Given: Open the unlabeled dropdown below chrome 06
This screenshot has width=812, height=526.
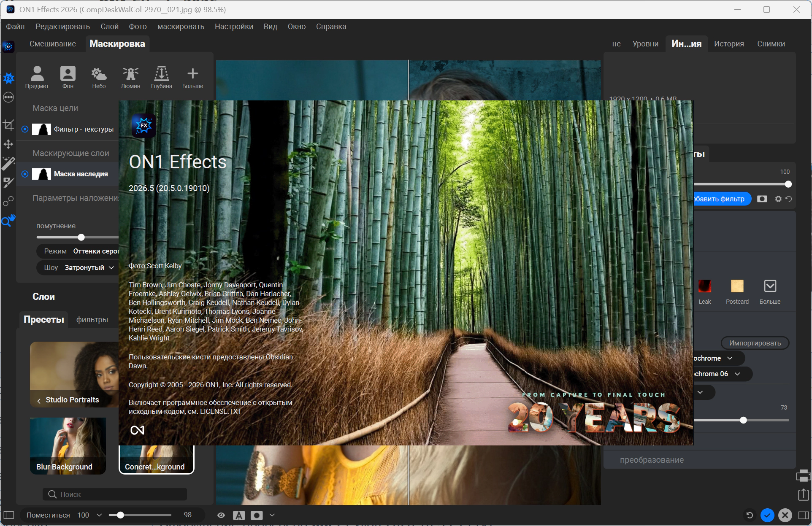Looking at the screenshot, I should (704, 392).
